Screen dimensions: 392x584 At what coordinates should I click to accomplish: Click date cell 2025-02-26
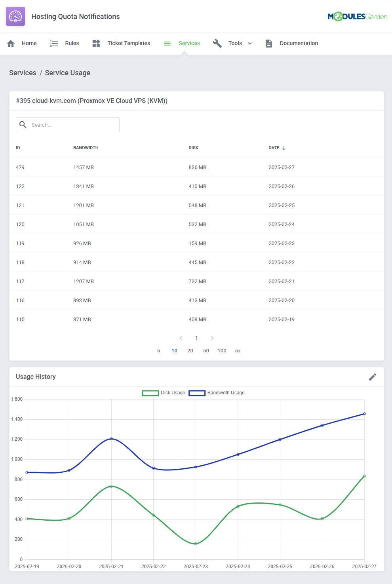pos(282,186)
